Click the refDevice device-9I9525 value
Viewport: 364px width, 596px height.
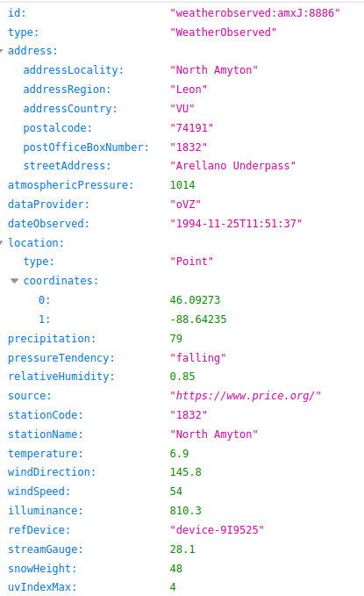pos(217,530)
